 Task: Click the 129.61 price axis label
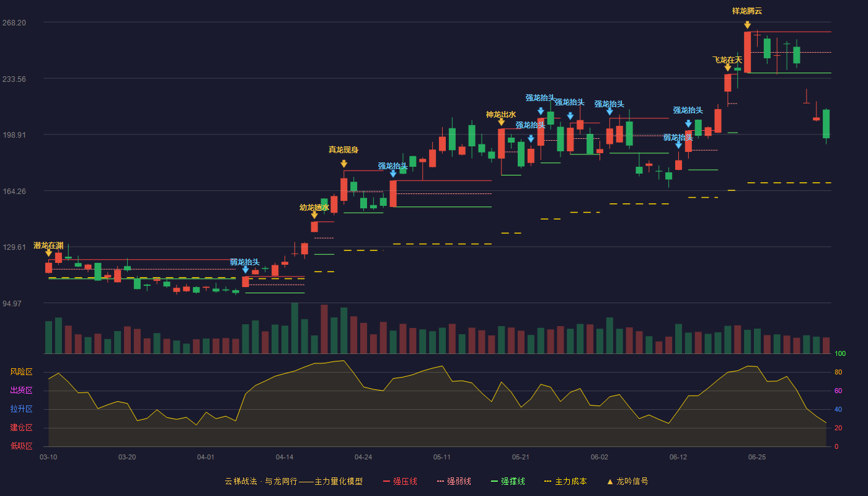tap(14, 247)
